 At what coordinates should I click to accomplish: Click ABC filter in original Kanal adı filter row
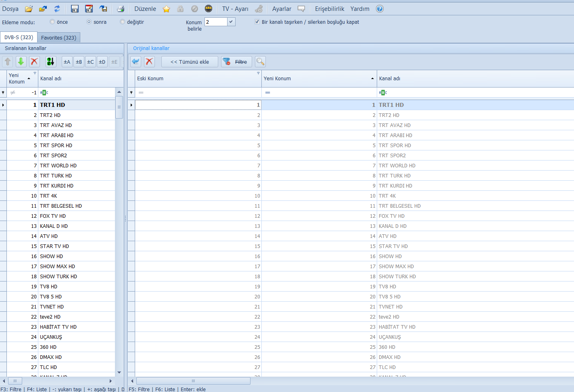click(x=383, y=92)
